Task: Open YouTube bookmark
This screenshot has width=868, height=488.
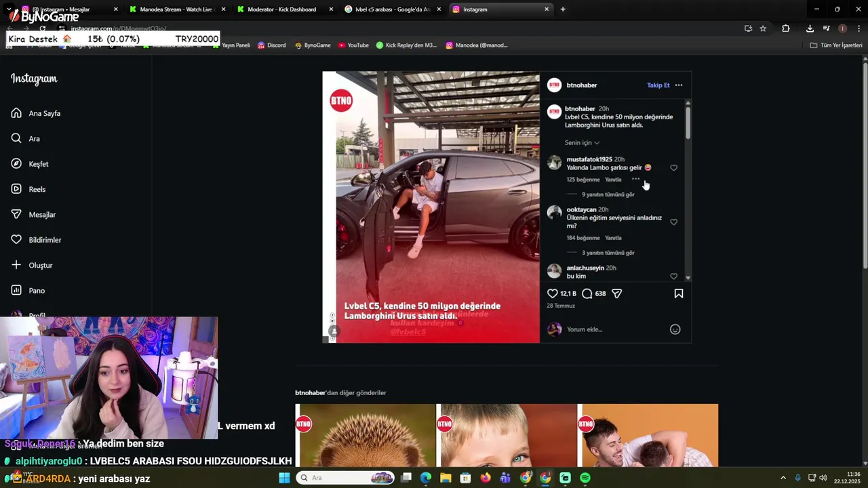Action: 353,45
